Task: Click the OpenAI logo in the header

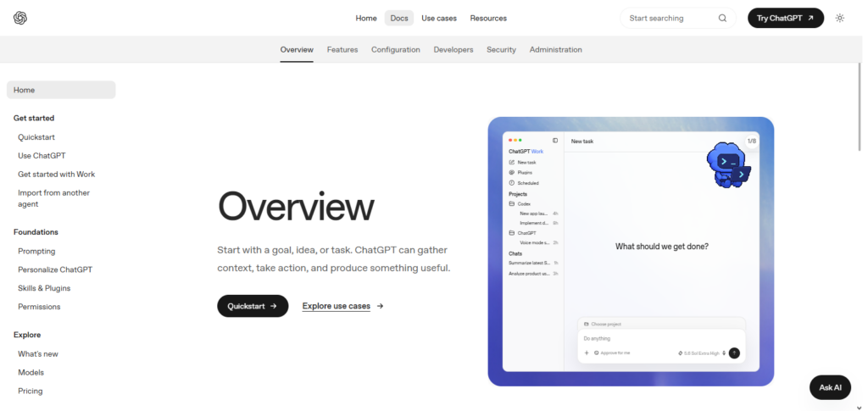Action: click(20, 18)
